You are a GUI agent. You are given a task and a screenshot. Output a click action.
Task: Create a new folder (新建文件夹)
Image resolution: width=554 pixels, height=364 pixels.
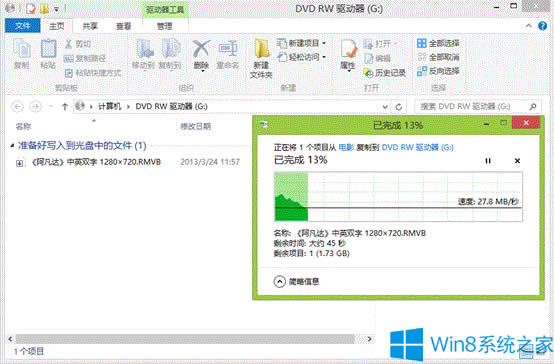pos(261,58)
